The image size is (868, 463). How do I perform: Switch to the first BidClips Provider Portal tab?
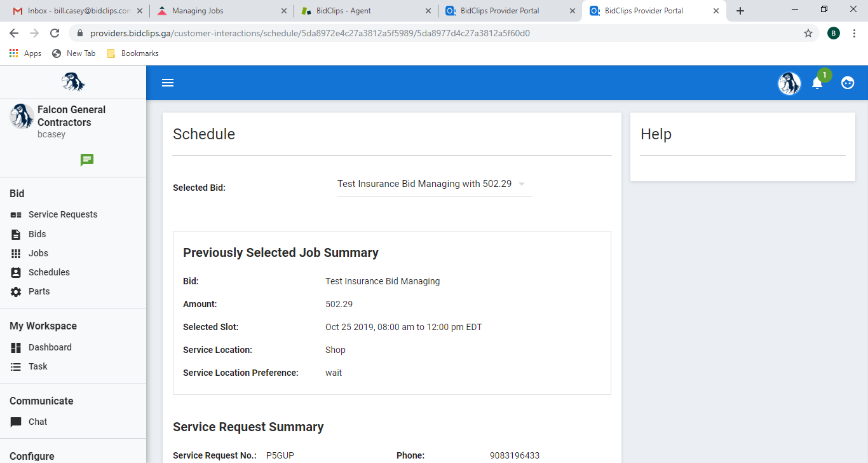pos(510,11)
